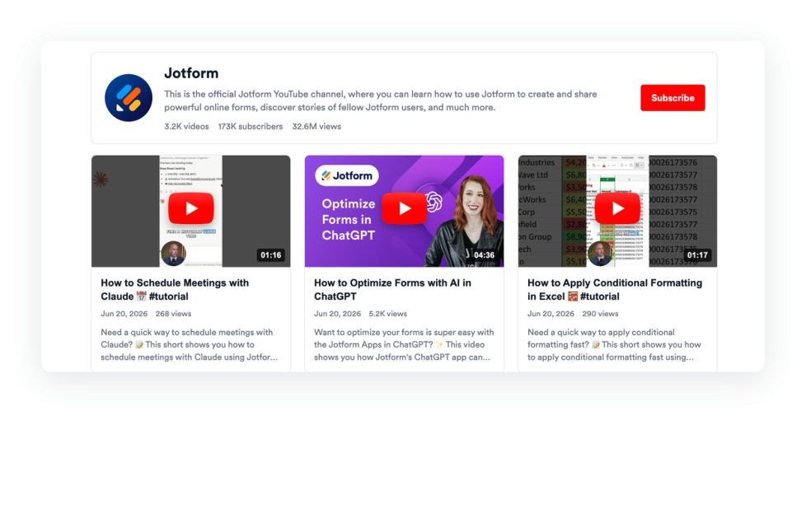This screenshot has width=806, height=532.
Task: Click 'Optimize Forms in ChatGPT' thumbnail text
Action: pyautogui.click(x=349, y=220)
